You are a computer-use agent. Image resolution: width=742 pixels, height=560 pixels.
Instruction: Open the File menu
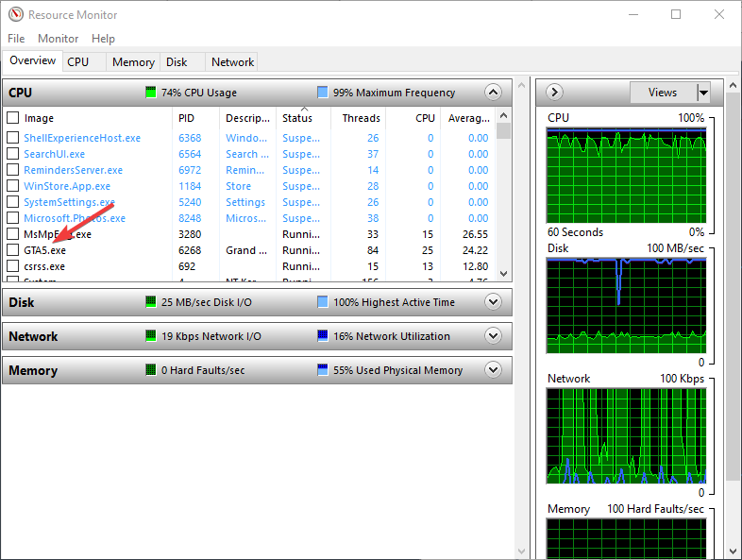pyautogui.click(x=16, y=39)
